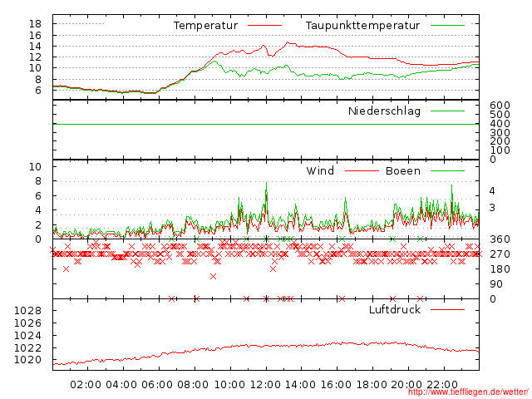Viewport: 532px width, 399px height.
Task: Click the 90 wind direction axis value
Action: click(495, 284)
